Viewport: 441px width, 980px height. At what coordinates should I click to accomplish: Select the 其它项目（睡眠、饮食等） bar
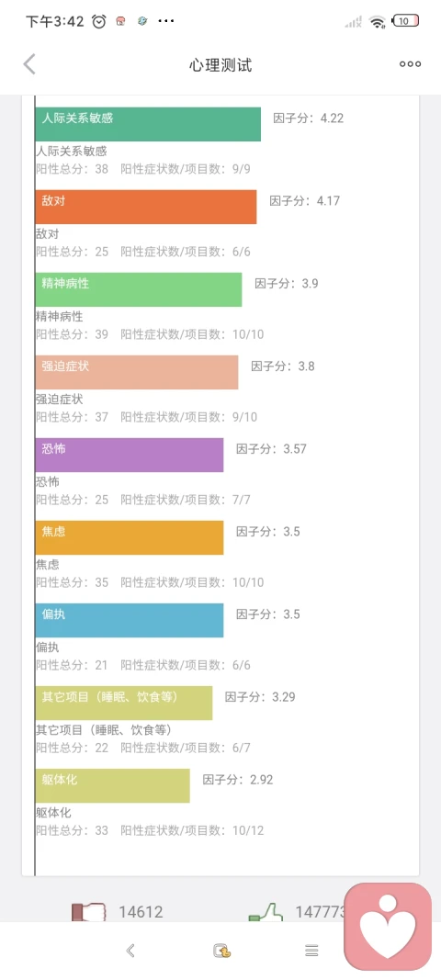(x=124, y=704)
